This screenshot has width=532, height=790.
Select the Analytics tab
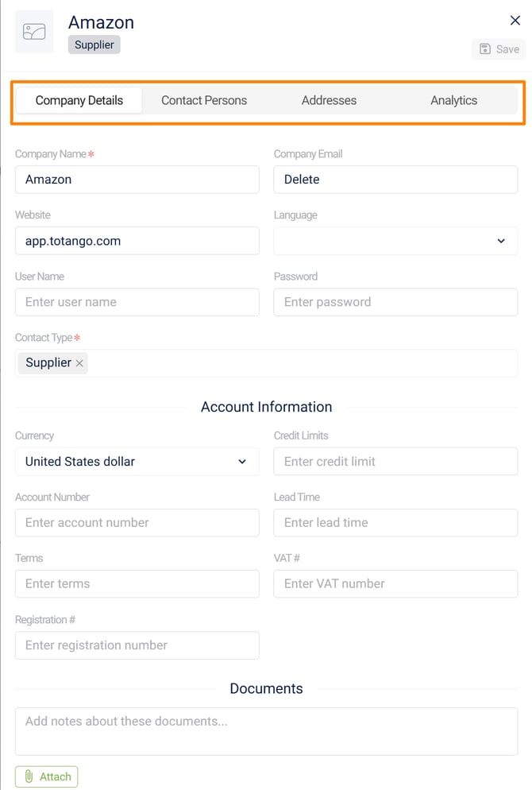(x=453, y=101)
